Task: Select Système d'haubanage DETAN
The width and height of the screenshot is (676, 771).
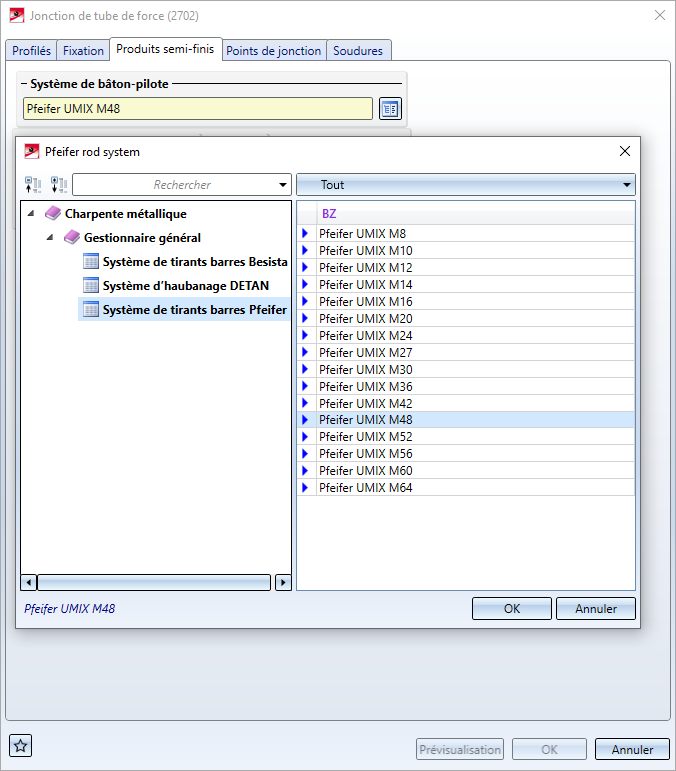Action: 186,286
